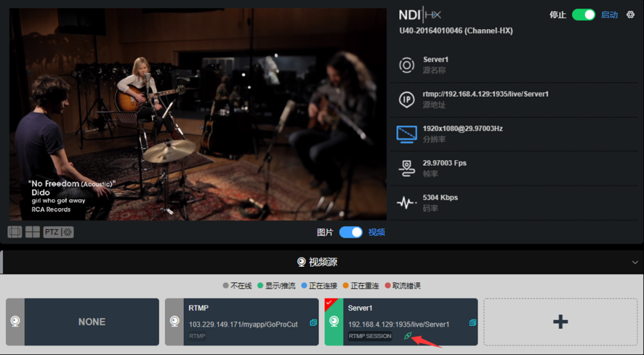Select the Server1 source name text
Screen dimensions: 644x355
435,60
